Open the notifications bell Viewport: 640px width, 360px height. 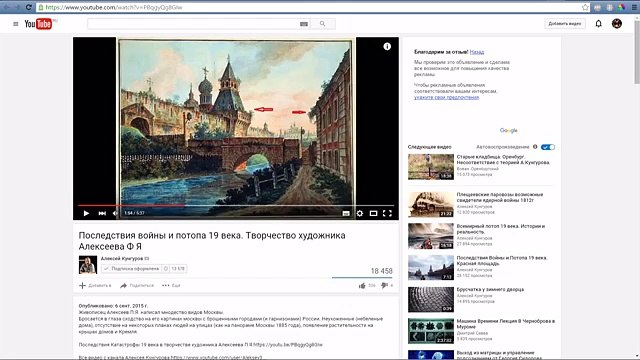pos(598,24)
